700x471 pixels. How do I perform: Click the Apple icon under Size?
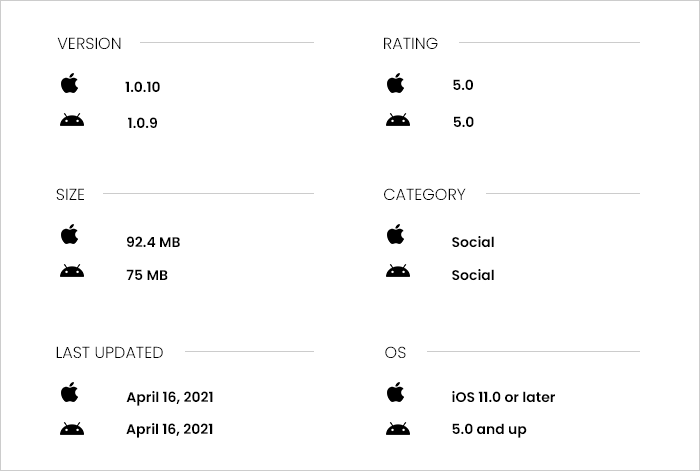[x=70, y=234]
